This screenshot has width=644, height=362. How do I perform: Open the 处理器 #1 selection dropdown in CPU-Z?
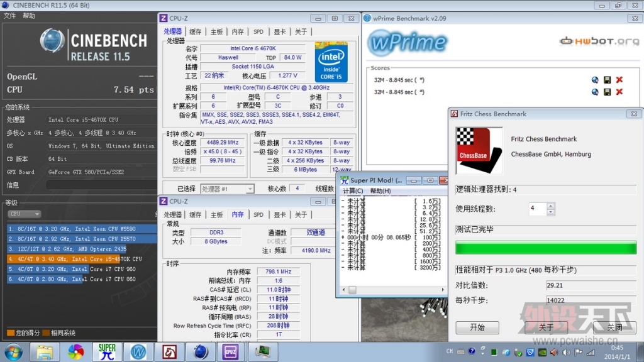tap(227, 189)
